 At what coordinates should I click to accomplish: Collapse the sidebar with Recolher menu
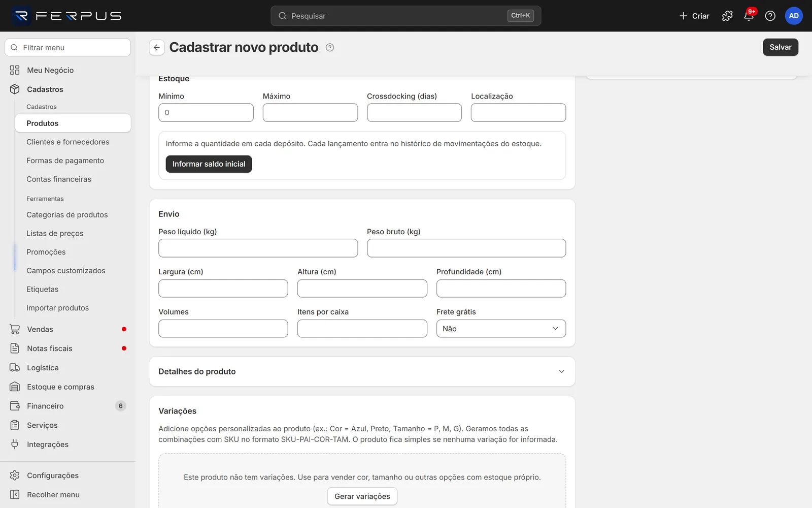coord(67,495)
